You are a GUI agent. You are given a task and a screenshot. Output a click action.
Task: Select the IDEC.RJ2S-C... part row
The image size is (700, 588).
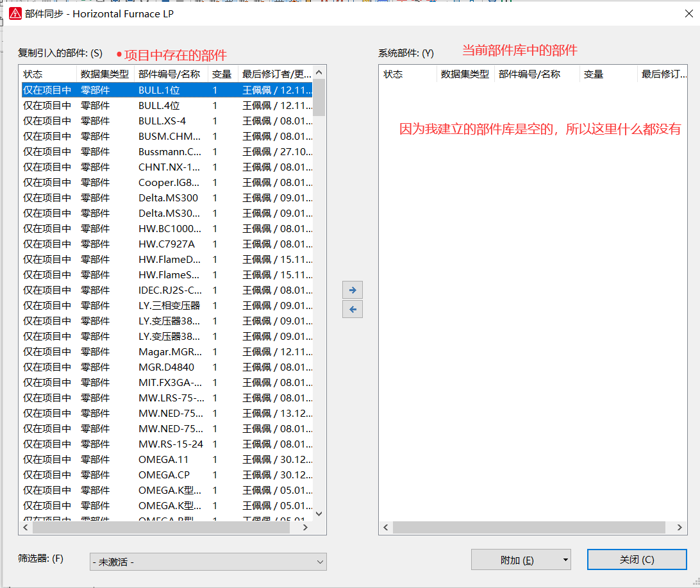pyautogui.click(x=167, y=290)
